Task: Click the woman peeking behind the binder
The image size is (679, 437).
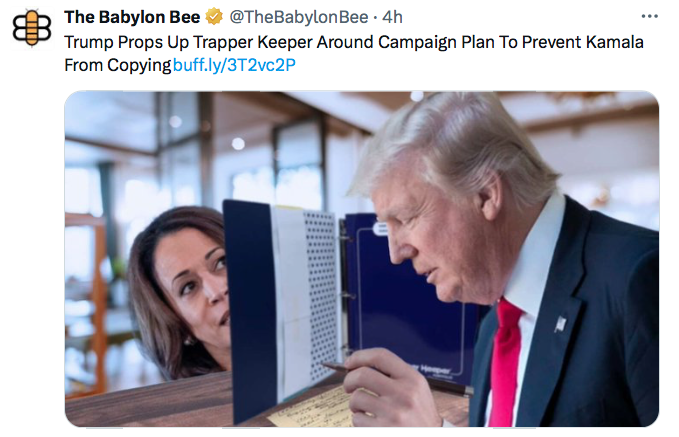Action: click(x=179, y=291)
